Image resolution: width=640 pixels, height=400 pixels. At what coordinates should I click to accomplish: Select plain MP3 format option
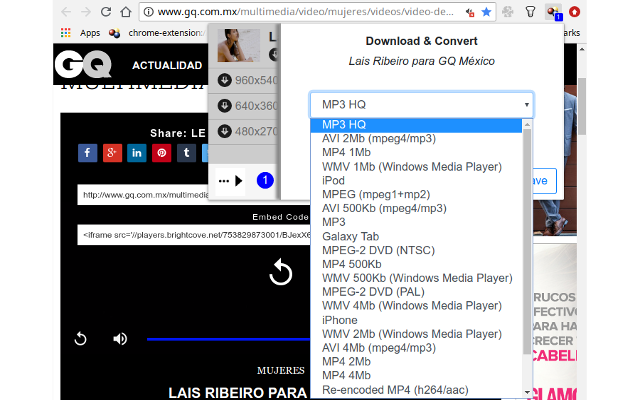tap(416, 222)
